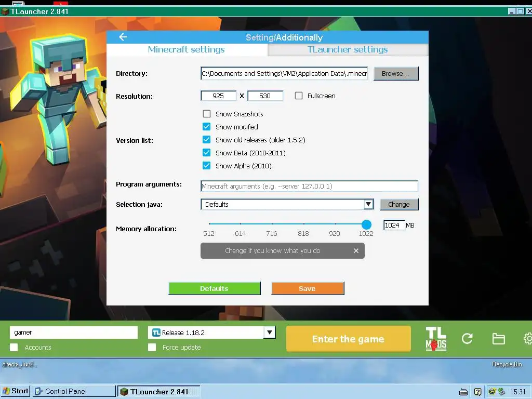Click the on-screen keyboard tray icon

click(x=463, y=392)
